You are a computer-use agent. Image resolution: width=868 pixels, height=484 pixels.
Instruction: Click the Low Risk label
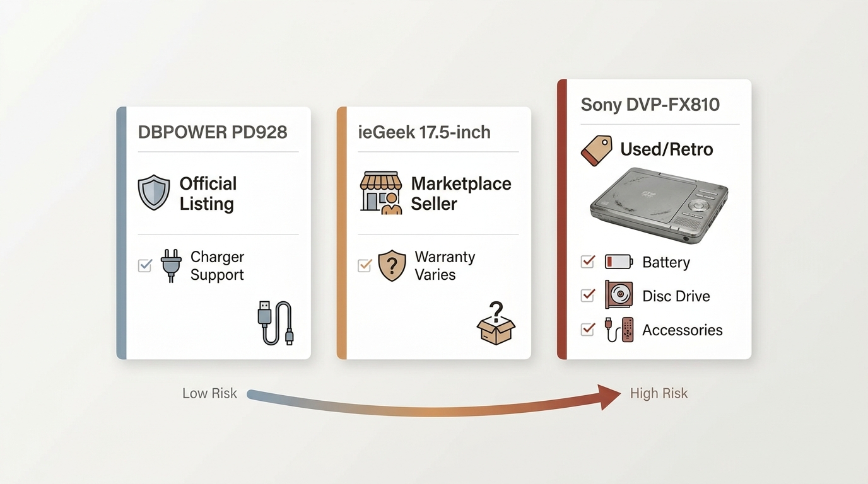click(x=209, y=393)
